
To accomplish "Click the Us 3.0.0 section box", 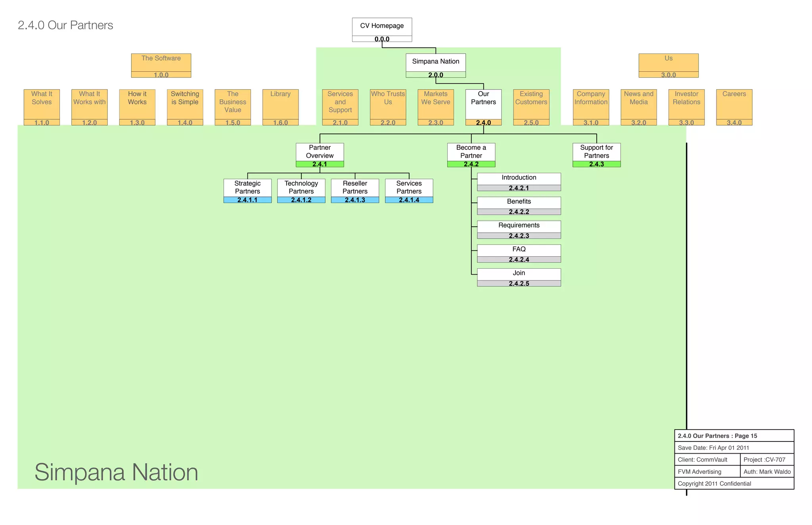I will point(668,65).
